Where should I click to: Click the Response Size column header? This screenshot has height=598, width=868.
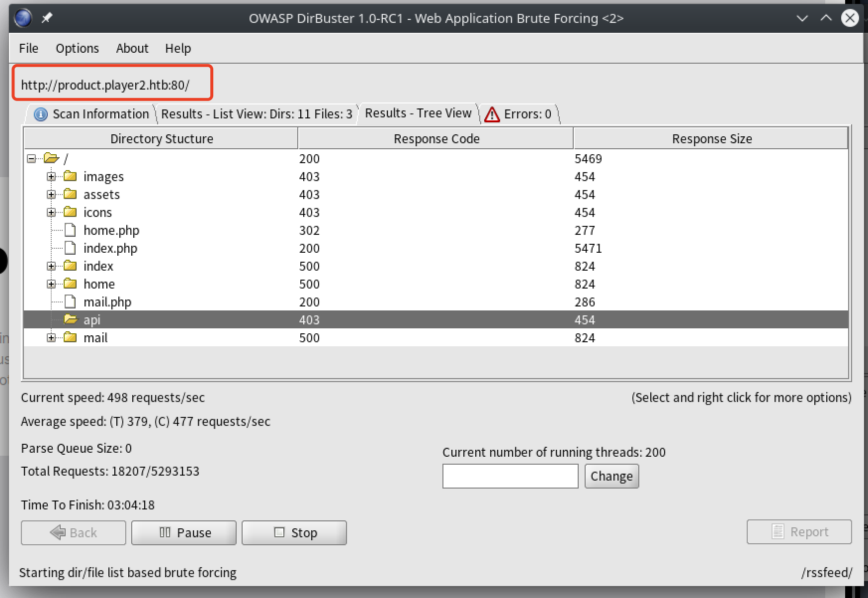point(711,138)
